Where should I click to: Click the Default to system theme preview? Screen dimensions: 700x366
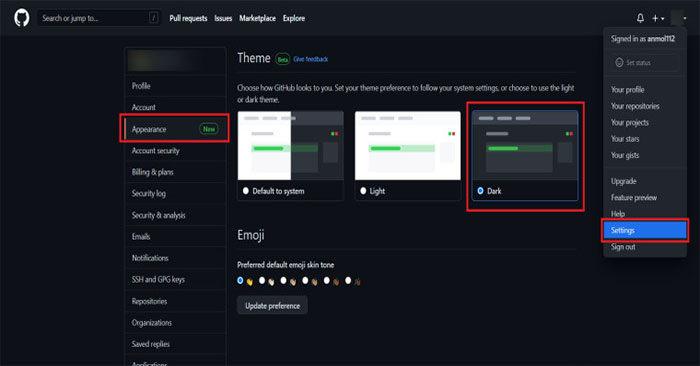[291, 146]
